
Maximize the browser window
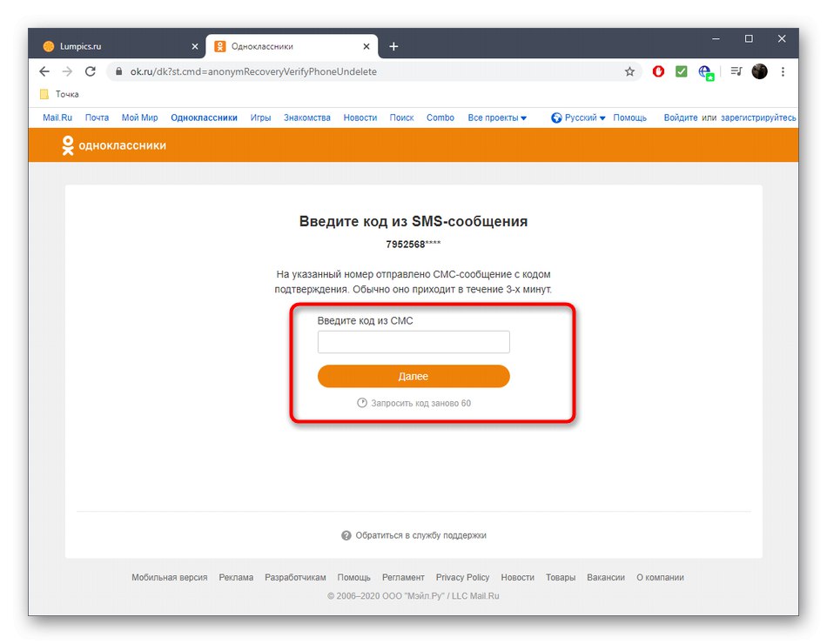tap(749, 38)
